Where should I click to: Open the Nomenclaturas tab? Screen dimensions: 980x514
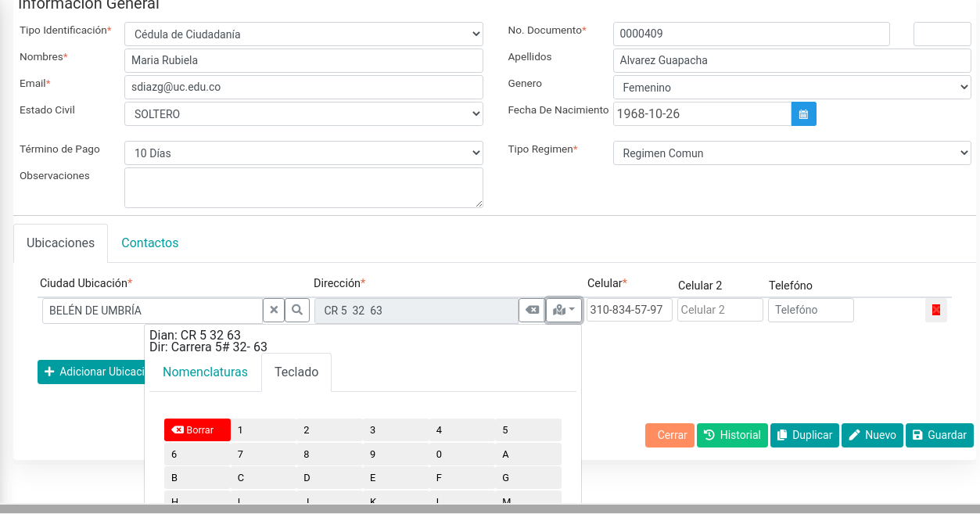pos(205,372)
